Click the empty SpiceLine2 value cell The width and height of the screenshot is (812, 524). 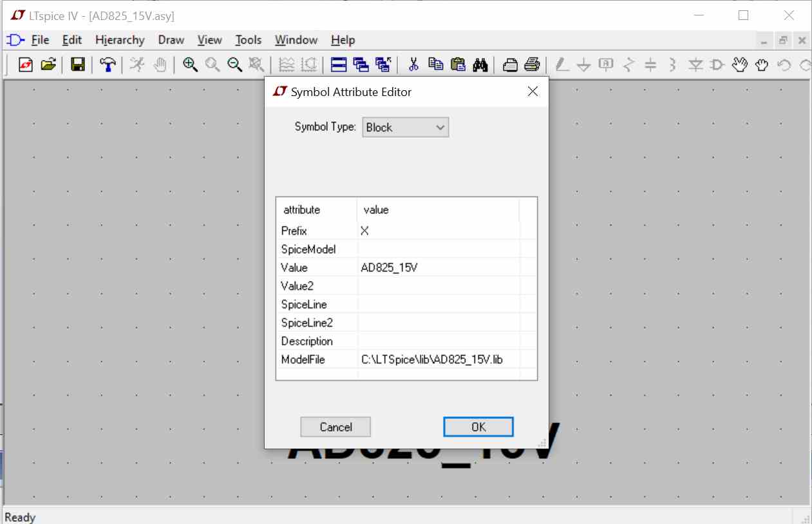pos(439,322)
